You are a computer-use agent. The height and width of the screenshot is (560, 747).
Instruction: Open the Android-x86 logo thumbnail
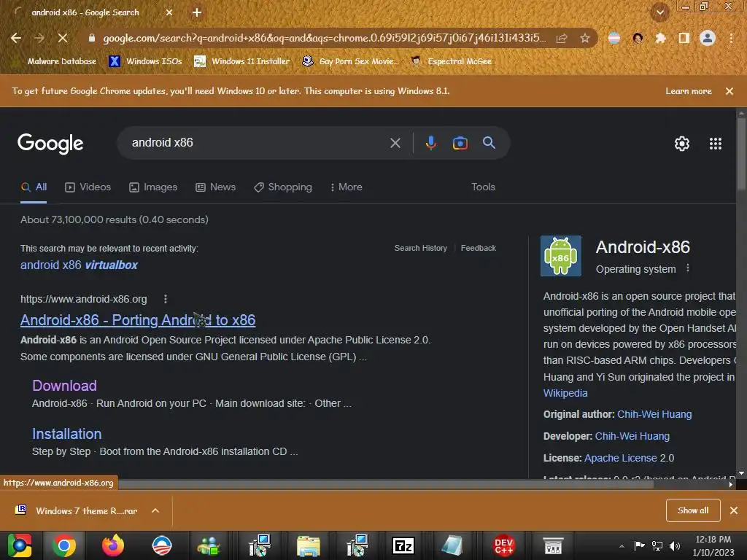561,256
